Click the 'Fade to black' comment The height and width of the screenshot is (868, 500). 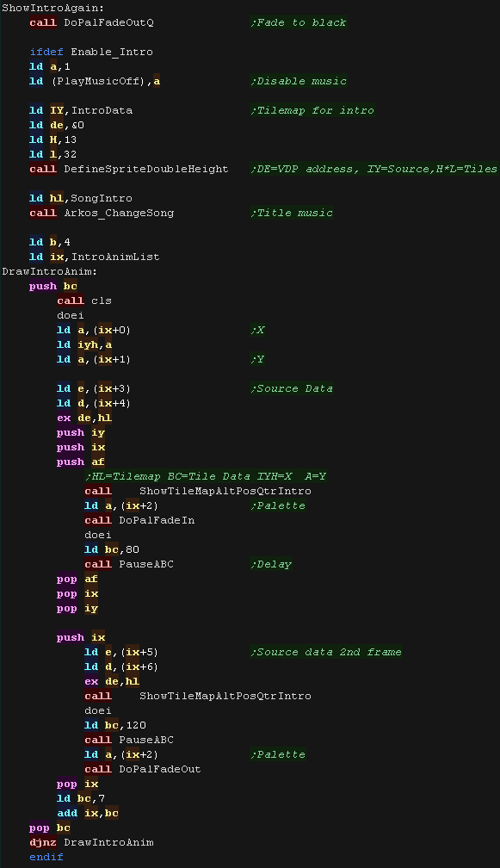(x=298, y=22)
